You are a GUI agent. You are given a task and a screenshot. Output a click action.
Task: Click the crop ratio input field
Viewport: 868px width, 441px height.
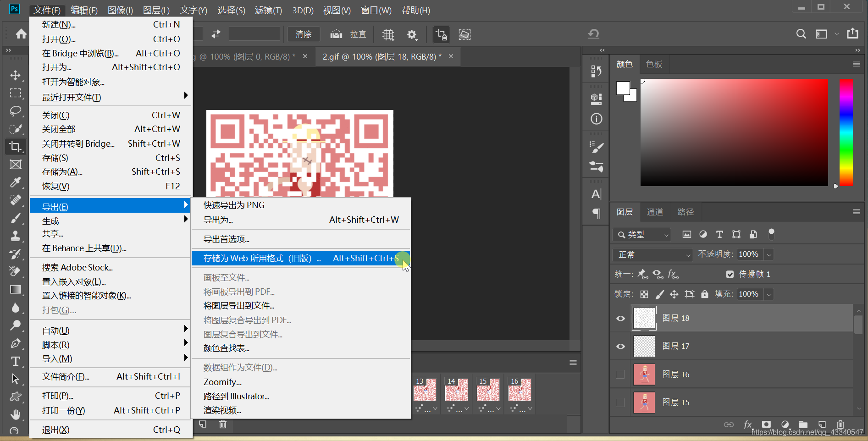pyautogui.click(x=254, y=34)
